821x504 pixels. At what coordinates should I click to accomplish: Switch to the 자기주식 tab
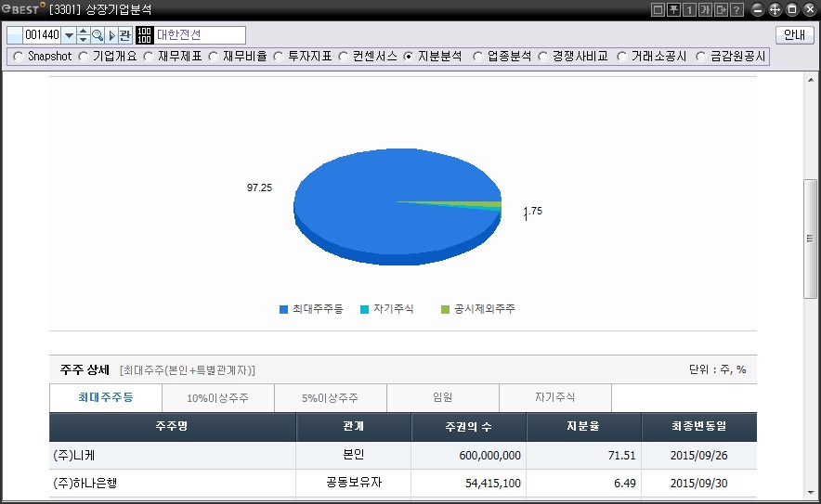click(555, 398)
